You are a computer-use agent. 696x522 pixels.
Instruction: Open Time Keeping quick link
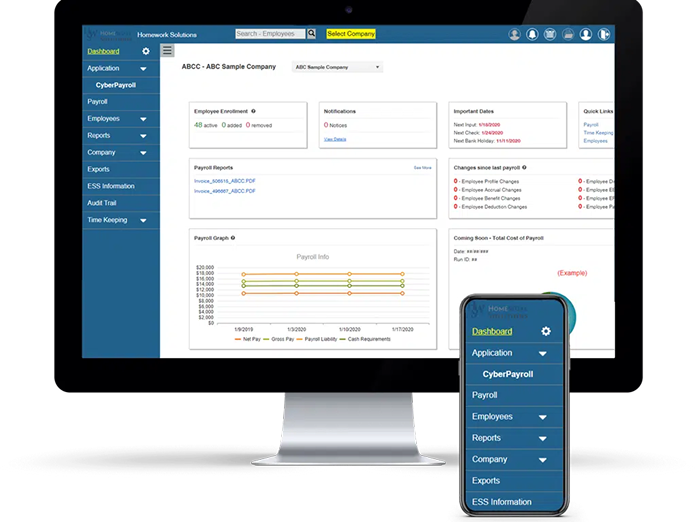598,133
